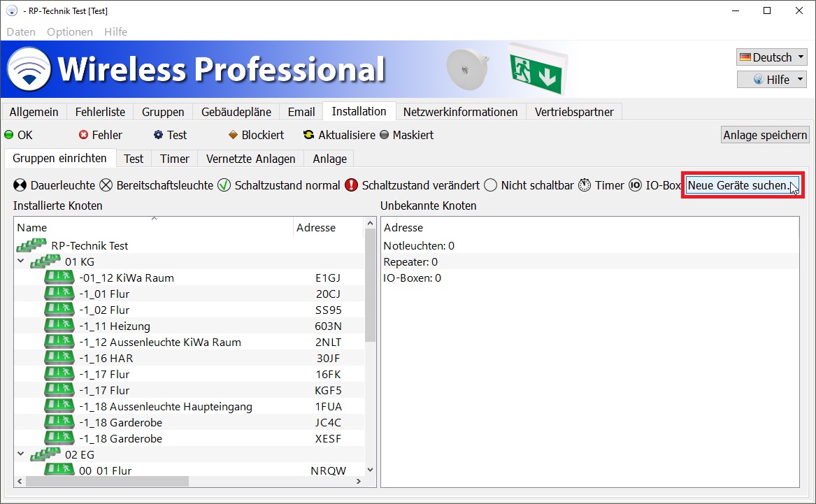Viewport: 816px width, 504px height.
Task: Select the Test sub-tab
Action: click(134, 159)
